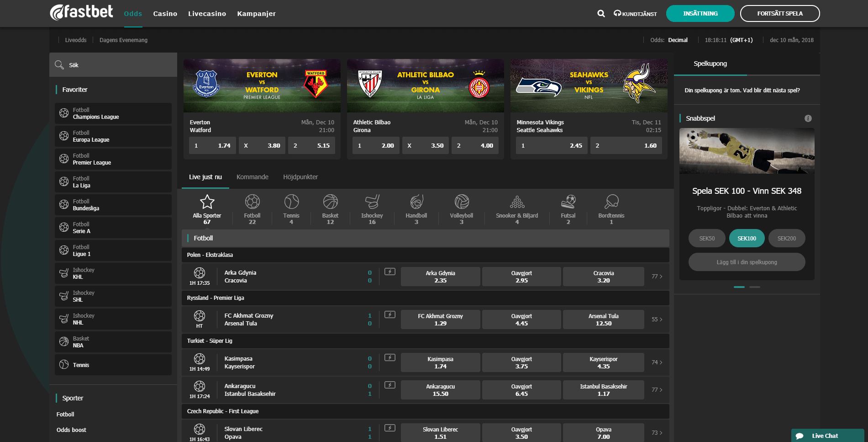
Task: Go to first Snabbspel slide indicator
Action: (739, 287)
